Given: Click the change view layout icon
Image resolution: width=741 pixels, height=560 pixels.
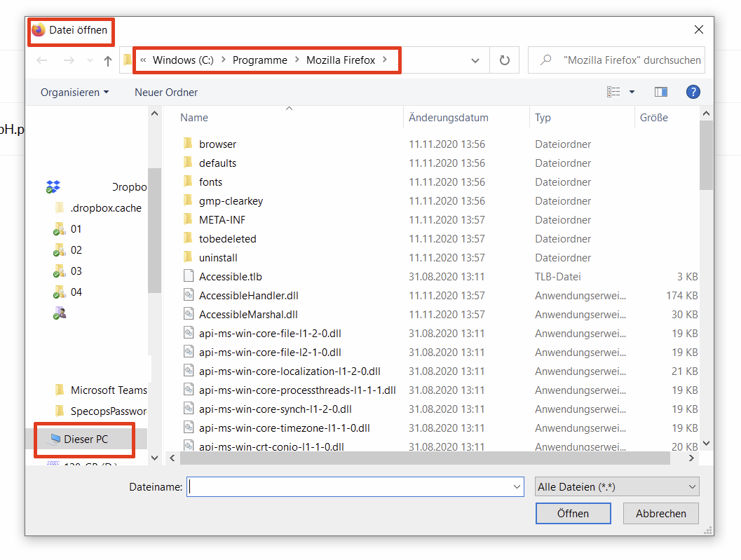Looking at the screenshot, I should click(x=614, y=92).
